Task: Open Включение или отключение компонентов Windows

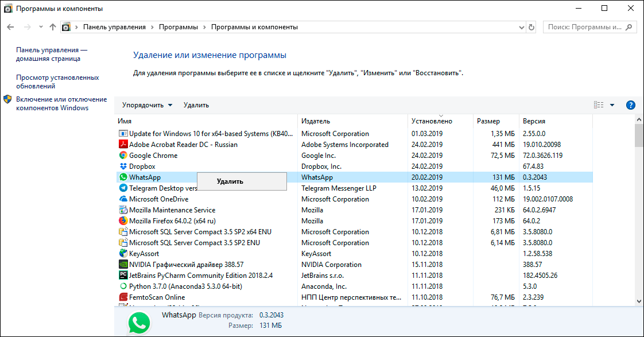Action: [x=61, y=103]
